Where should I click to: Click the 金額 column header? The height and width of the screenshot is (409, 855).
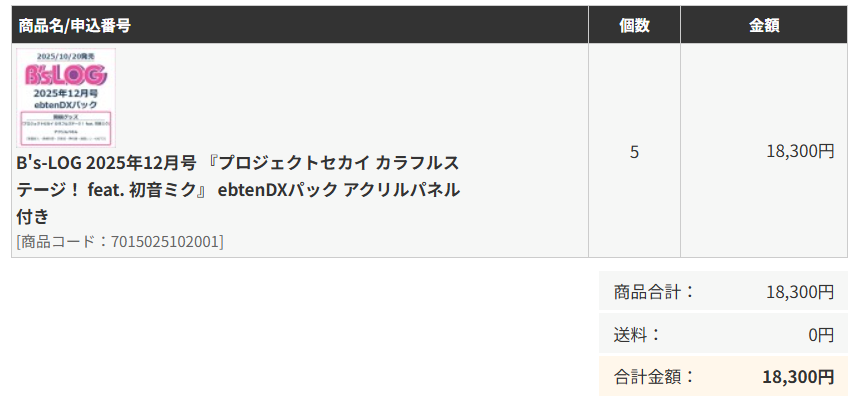pos(764,25)
